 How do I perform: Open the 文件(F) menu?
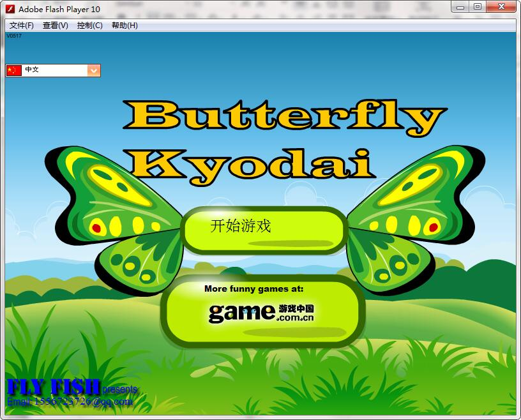(22, 26)
